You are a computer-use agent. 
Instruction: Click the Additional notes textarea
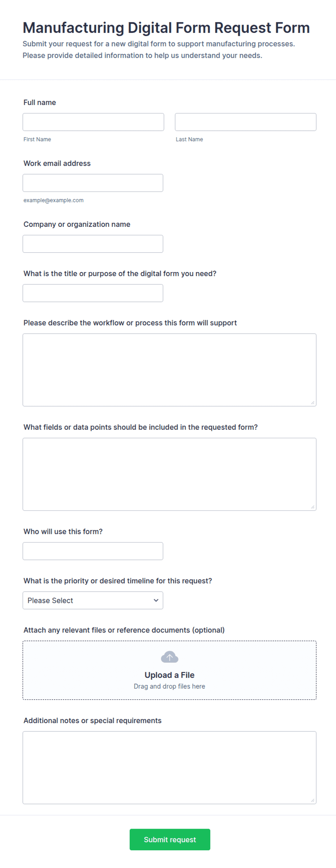click(169, 768)
